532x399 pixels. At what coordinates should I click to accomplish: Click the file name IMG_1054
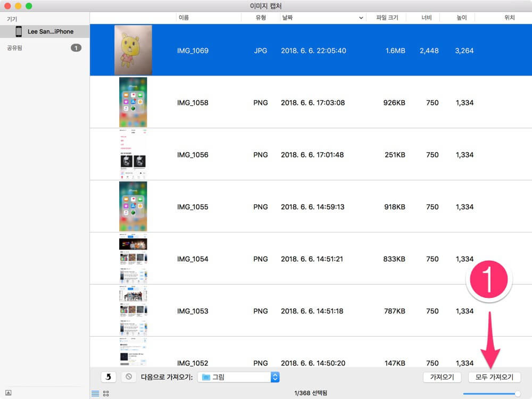tap(193, 259)
